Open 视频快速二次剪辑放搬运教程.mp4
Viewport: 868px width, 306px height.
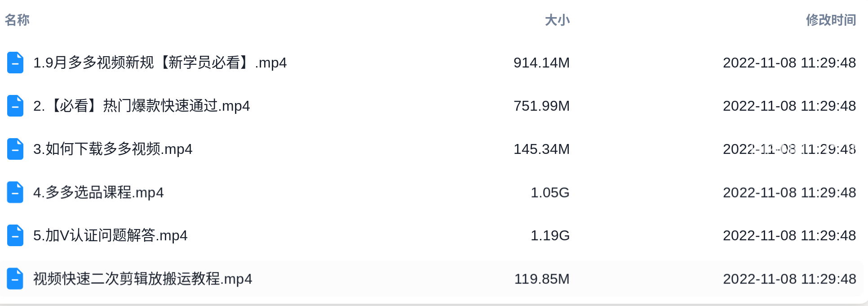click(x=142, y=279)
